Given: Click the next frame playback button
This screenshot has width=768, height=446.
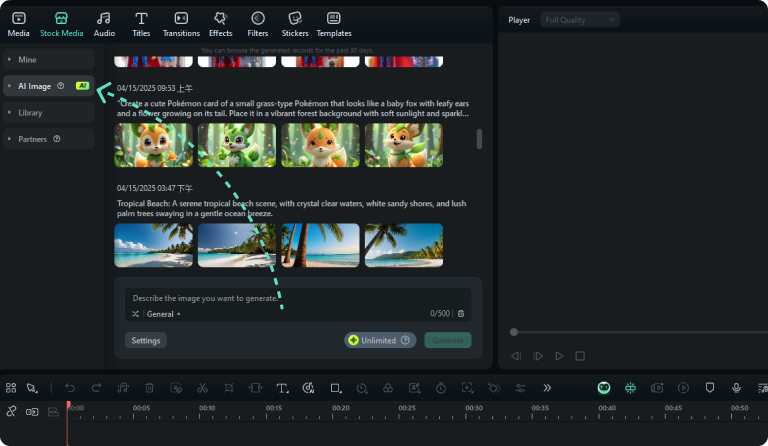Looking at the screenshot, I should 538,356.
